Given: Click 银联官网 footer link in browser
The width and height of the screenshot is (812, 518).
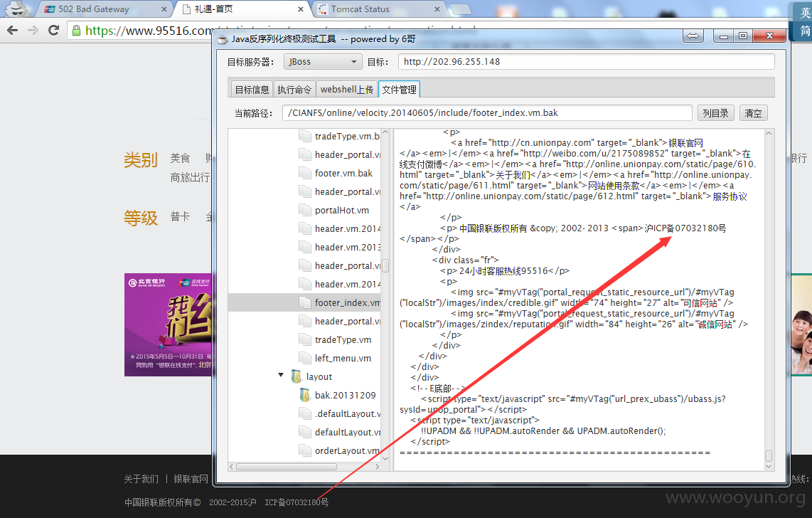Looking at the screenshot, I should click(x=191, y=479).
